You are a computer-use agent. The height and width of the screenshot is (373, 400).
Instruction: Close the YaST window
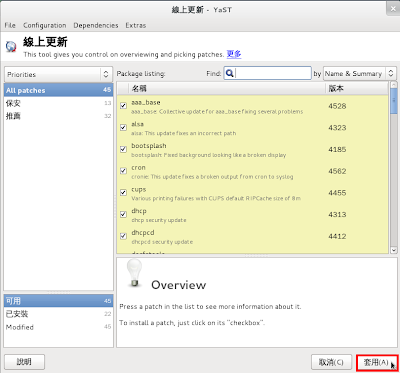392,10
